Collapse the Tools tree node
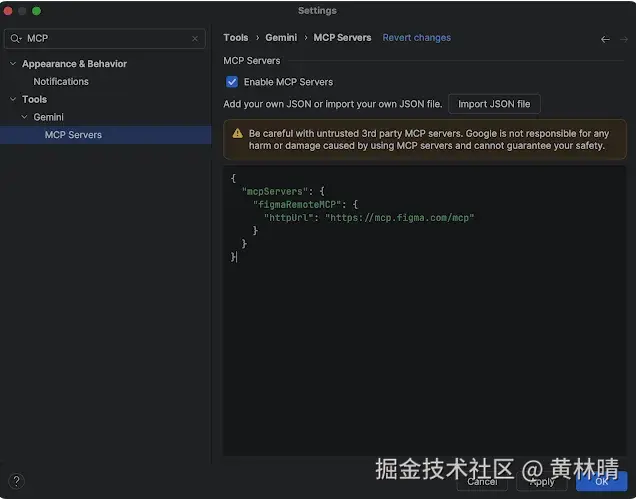636x499 pixels. 13,99
